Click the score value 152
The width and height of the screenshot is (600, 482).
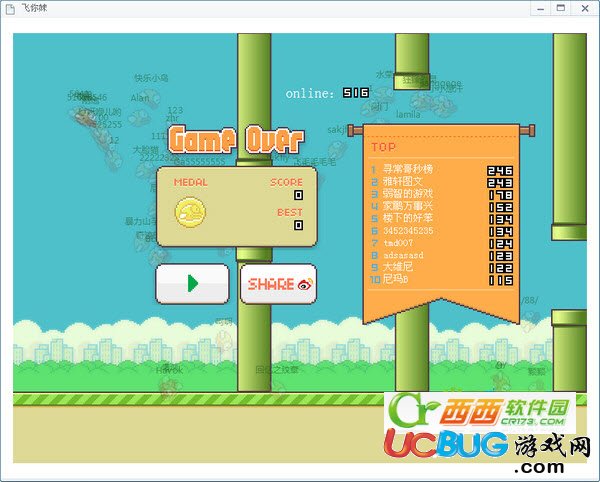pyautogui.click(x=501, y=207)
